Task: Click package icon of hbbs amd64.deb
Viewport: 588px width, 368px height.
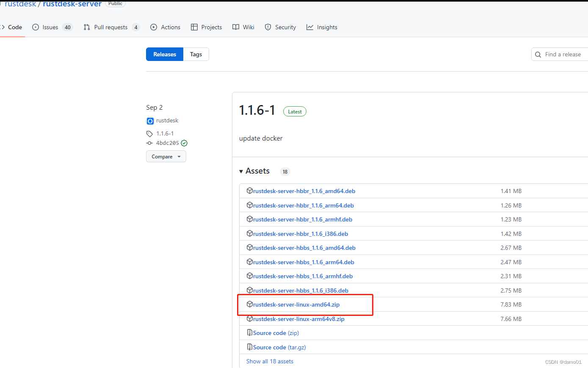Action: (250, 247)
